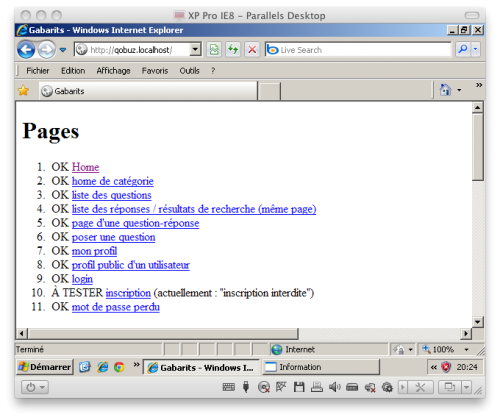
Task: Click the Démarrer start button
Action: pyautogui.click(x=45, y=367)
